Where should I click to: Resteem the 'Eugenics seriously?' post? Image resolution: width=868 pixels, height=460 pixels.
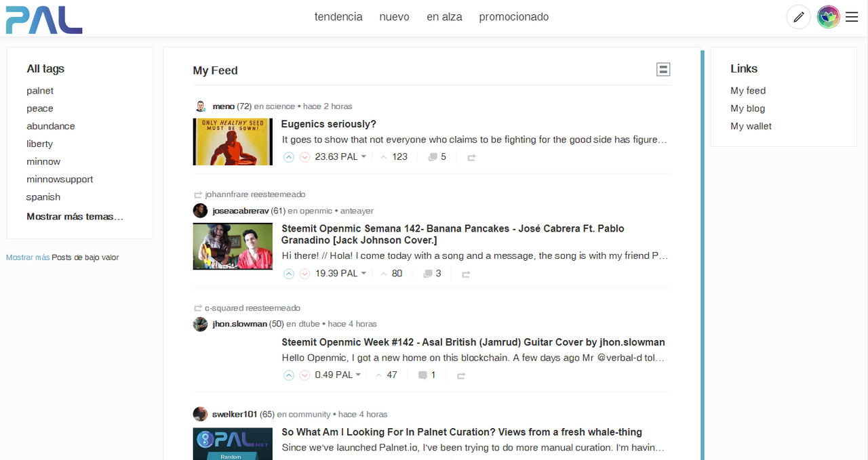[471, 157]
